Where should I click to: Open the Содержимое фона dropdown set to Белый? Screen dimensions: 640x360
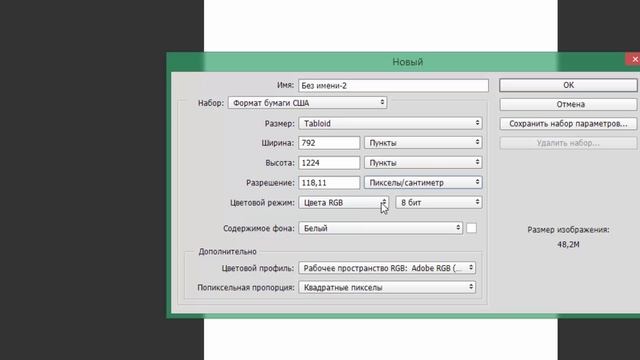(x=380, y=228)
